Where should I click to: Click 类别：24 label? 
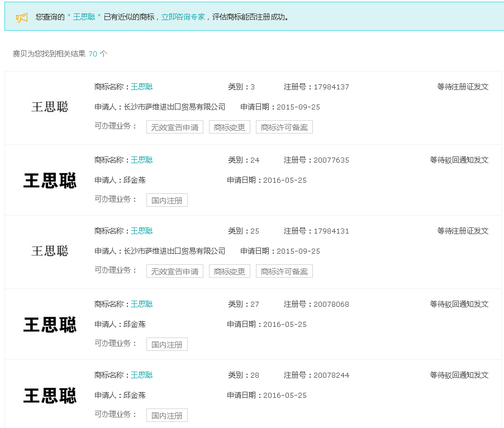tap(244, 160)
